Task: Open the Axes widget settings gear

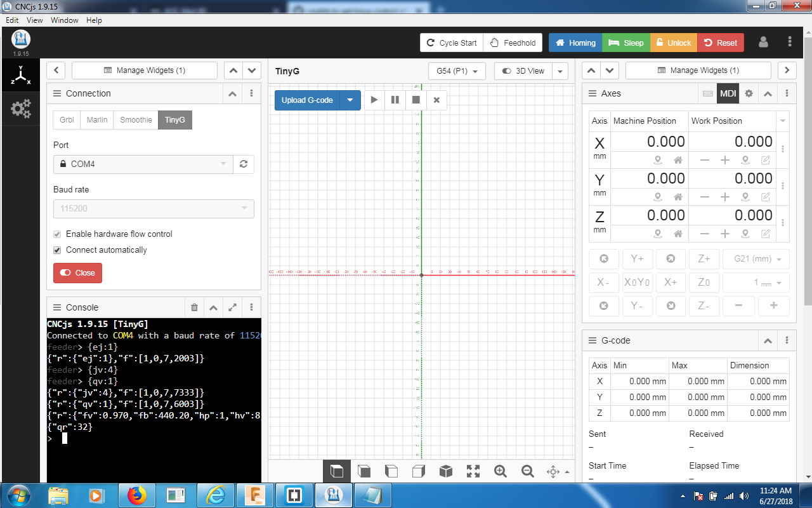Action: (749, 93)
